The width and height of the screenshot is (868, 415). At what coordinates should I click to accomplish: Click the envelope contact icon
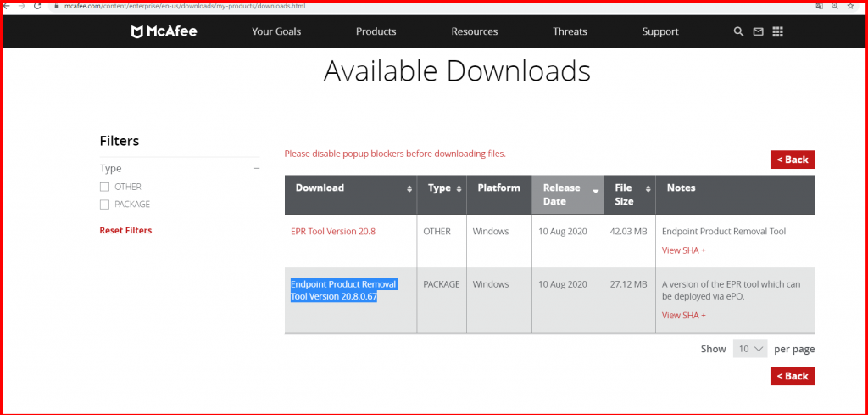[758, 31]
